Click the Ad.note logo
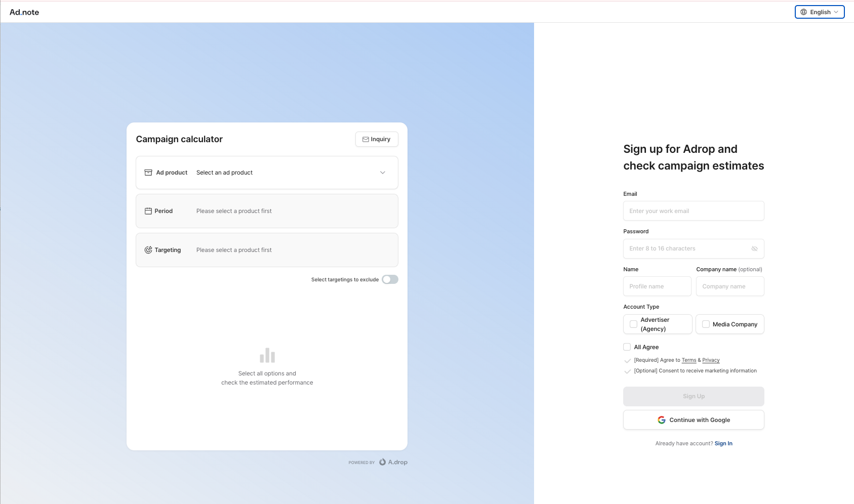 click(24, 12)
